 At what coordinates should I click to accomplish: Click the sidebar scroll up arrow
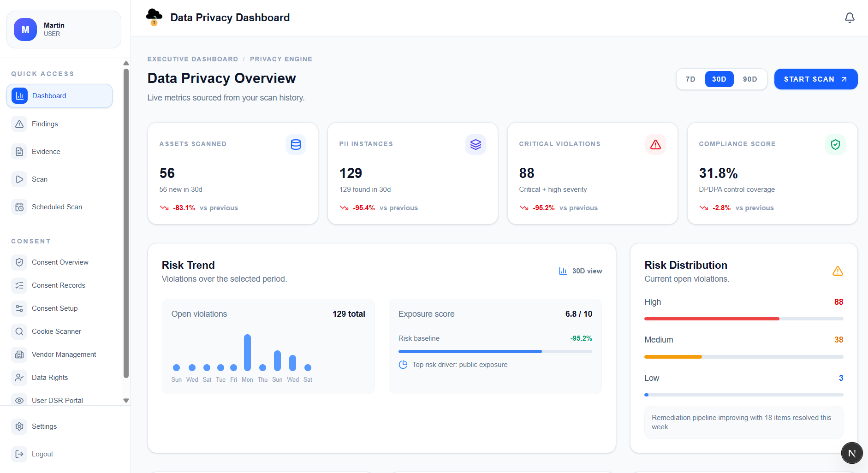coord(126,63)
